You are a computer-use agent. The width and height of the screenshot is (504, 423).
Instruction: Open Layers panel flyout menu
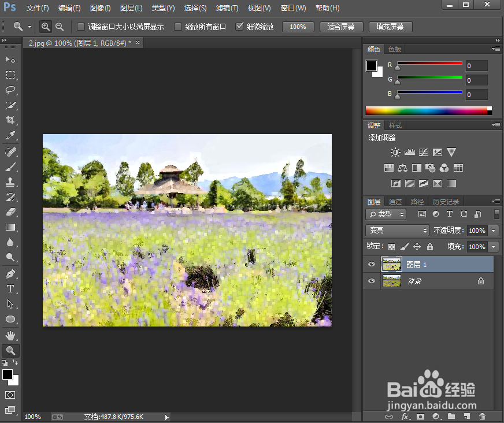pos(496,201)
